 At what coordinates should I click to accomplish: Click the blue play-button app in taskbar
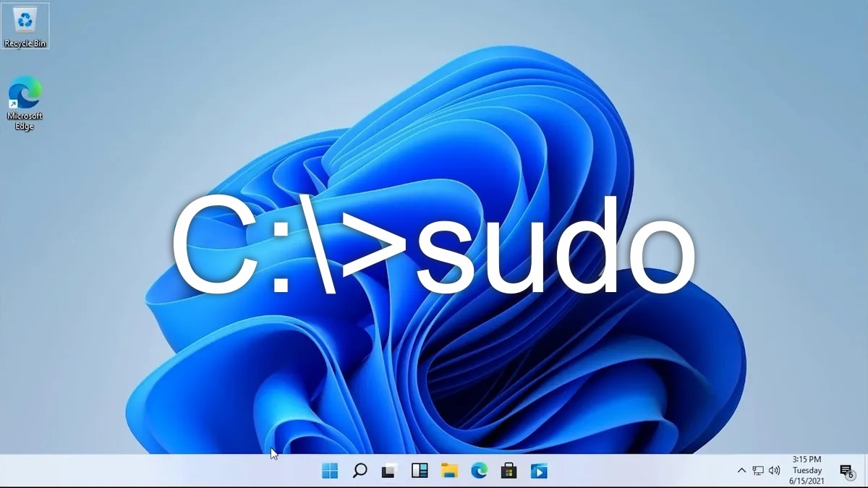click(x=539, y=471)
